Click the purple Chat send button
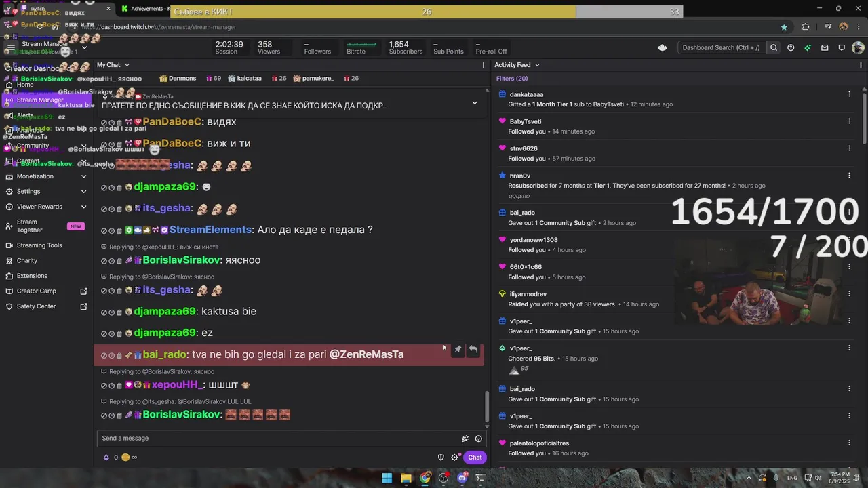 point(475,457)
